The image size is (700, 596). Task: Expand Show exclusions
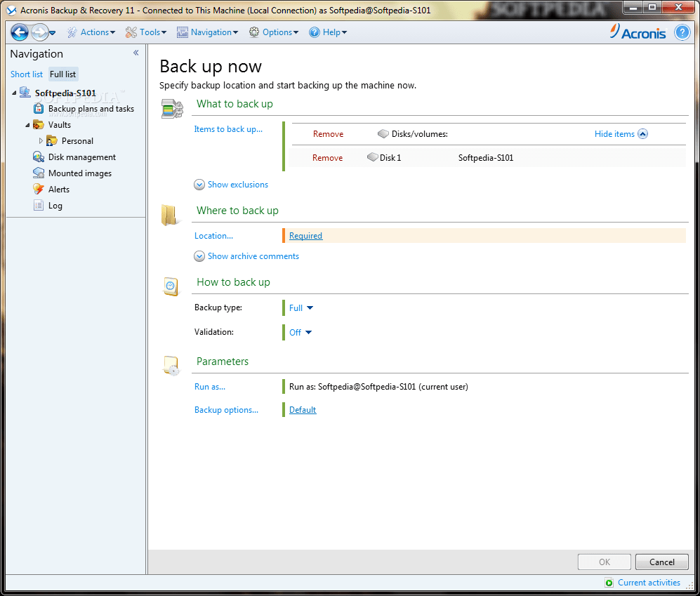coord(237,184)
